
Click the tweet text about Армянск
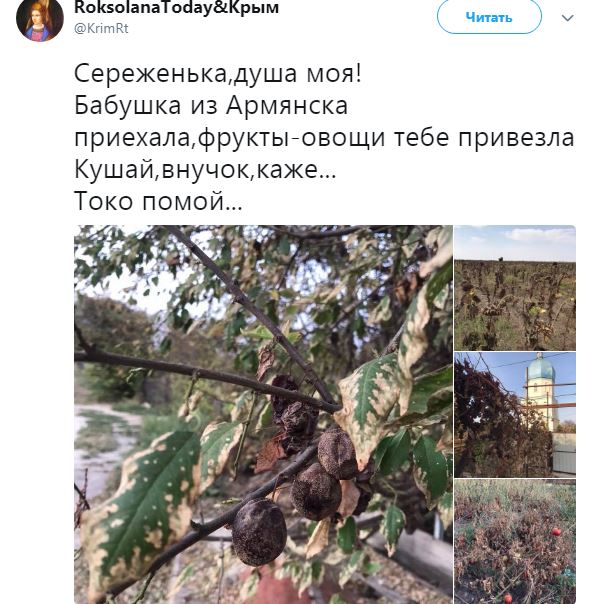pos(324,137)
